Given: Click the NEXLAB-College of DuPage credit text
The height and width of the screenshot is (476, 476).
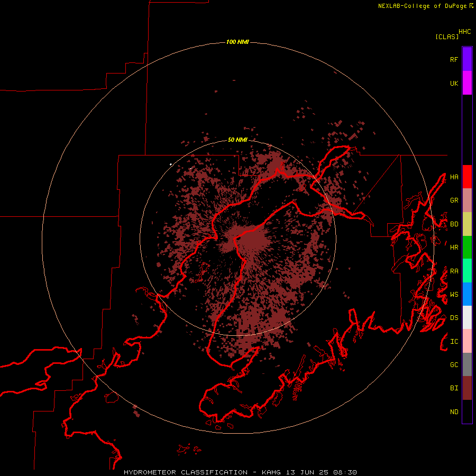Looking at the screenshot, I should 422,6.
